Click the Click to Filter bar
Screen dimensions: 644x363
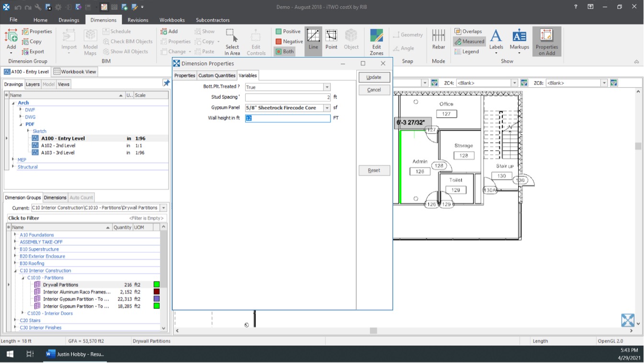point(86,218)
